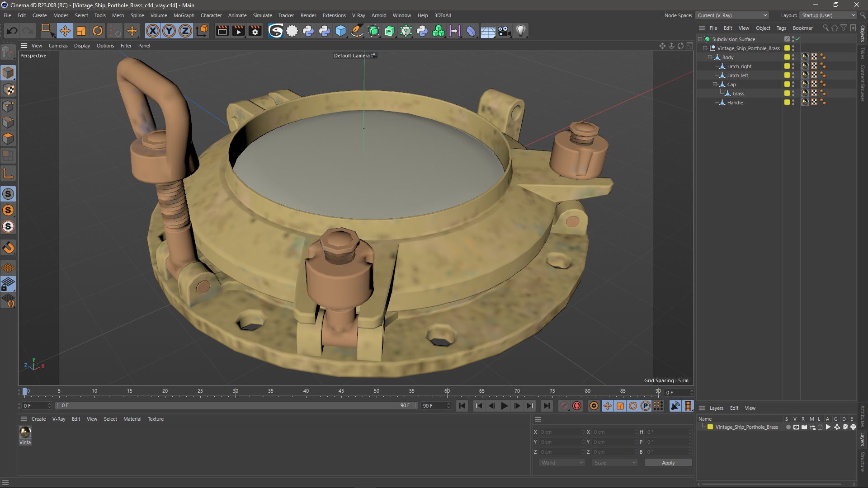Viewport: 868px width, 488px height.
Task: Open the Node Space dropdown
Action: click(731, 15)
